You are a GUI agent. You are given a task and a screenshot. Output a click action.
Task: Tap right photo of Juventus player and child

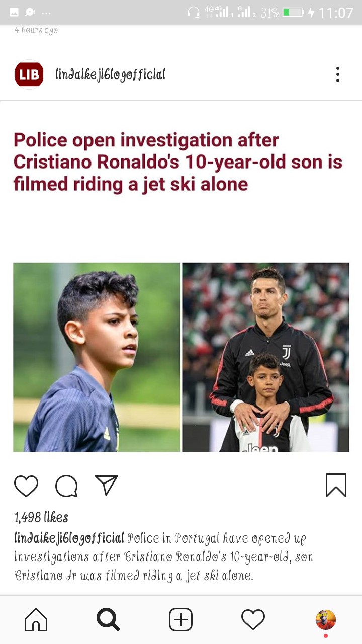(x=265, y=357)
